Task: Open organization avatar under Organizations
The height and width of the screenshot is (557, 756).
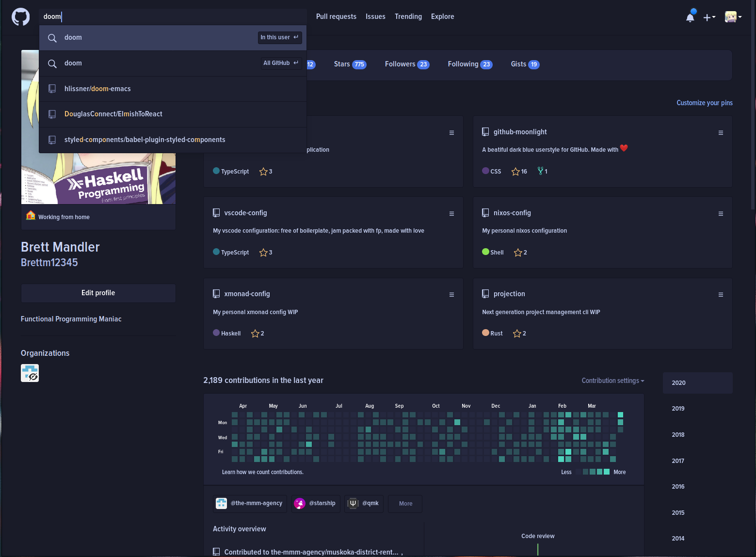Action: (30, 373)
